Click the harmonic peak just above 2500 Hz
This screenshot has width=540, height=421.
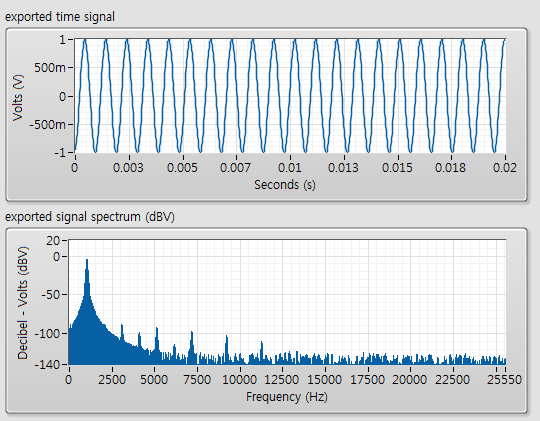[x=122, y=326]
